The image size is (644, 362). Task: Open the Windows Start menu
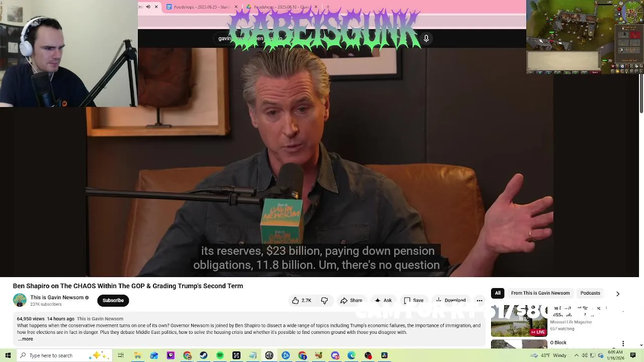8,355
